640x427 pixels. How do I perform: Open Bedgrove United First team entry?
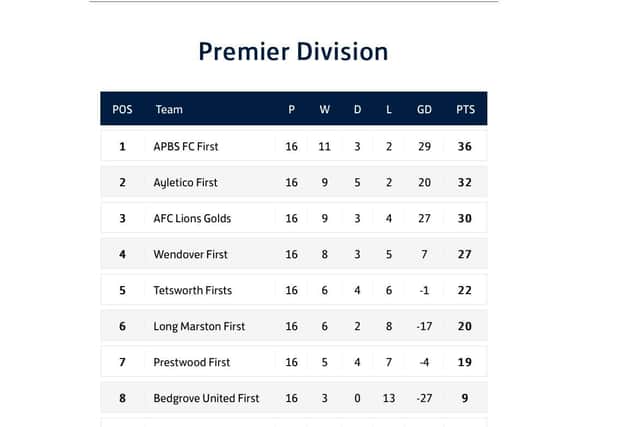click(x=206, y=398)
